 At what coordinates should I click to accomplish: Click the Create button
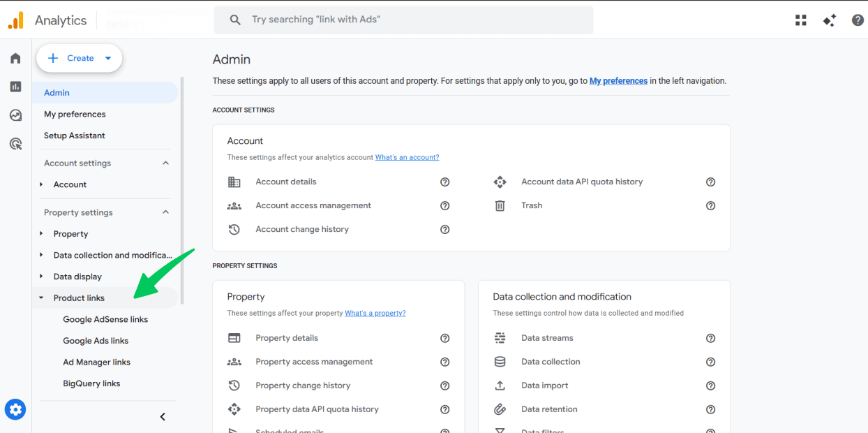click(x=80, y=58)
